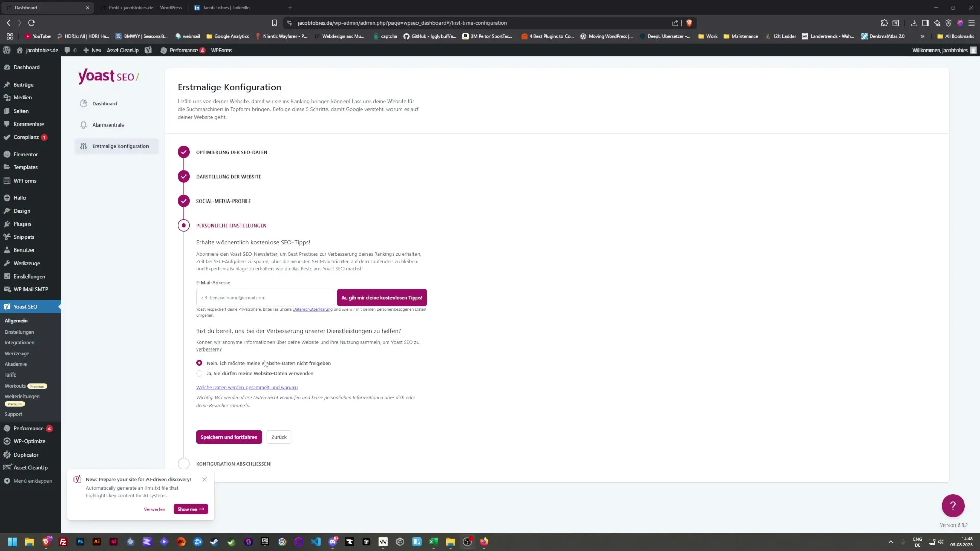Open WP Mail SMTP from the sidebar
980x551 pixels.
point(31,289)
